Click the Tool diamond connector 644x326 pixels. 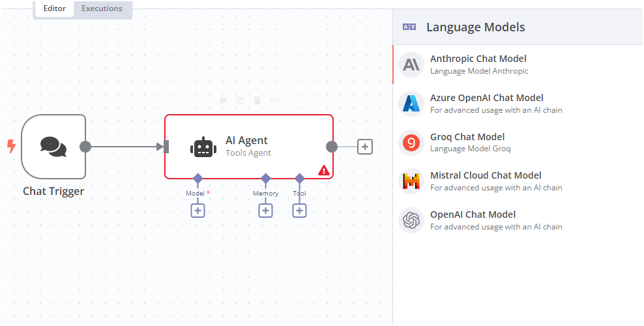click(299, 179)
